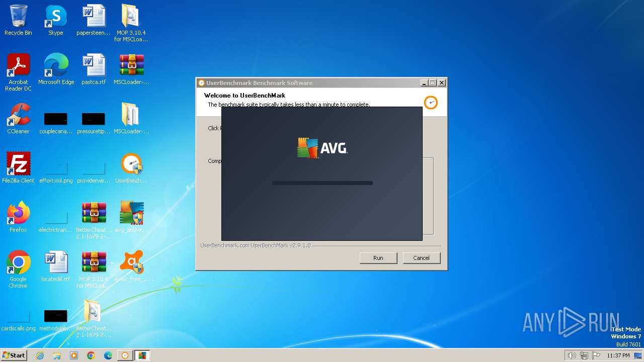This screenshot has width=644, height=362.
Task: Open the network tray icon
Action: click(584, 355)
